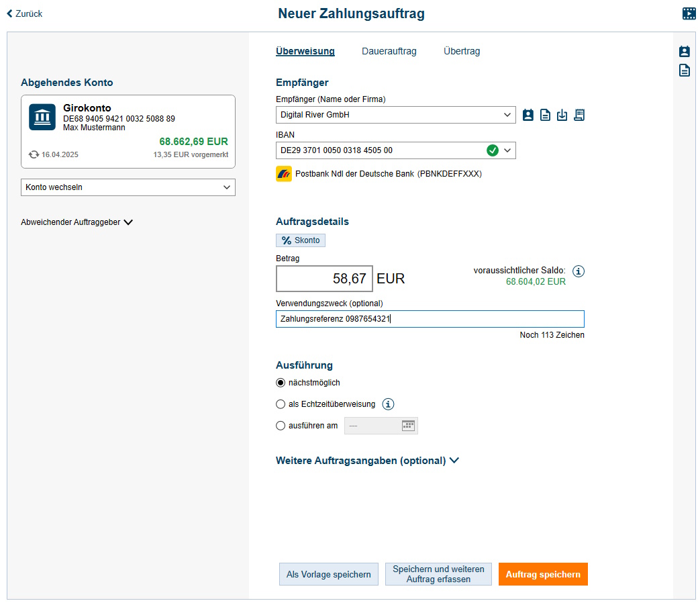Click the document template icon beside Empfänger
The width and height of the screenshot is (700, 603).
(546, 115)
